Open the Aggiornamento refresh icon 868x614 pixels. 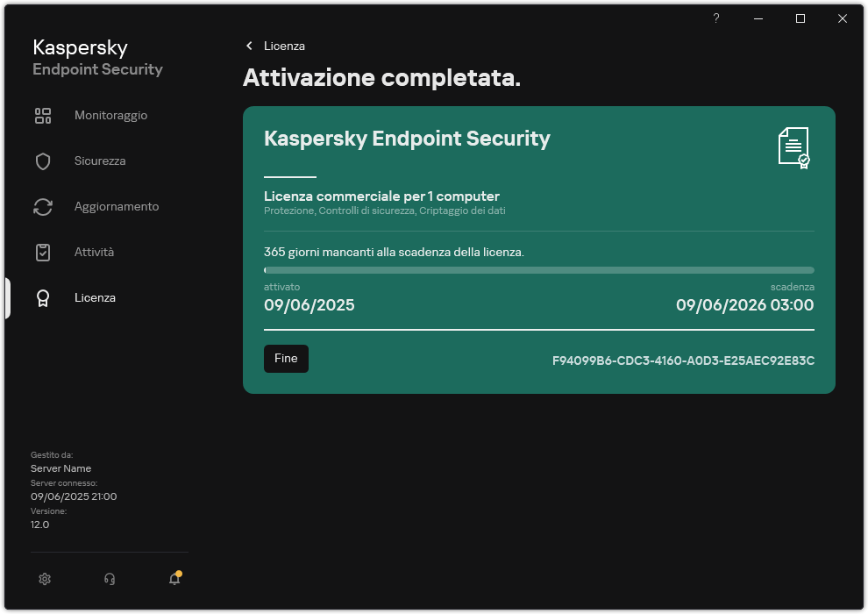[43, 206]
